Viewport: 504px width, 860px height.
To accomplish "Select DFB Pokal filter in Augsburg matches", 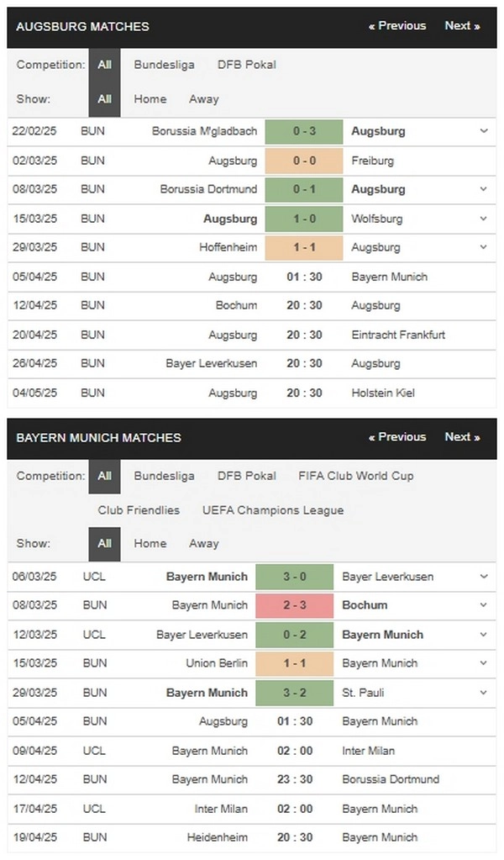I will 246,65.
